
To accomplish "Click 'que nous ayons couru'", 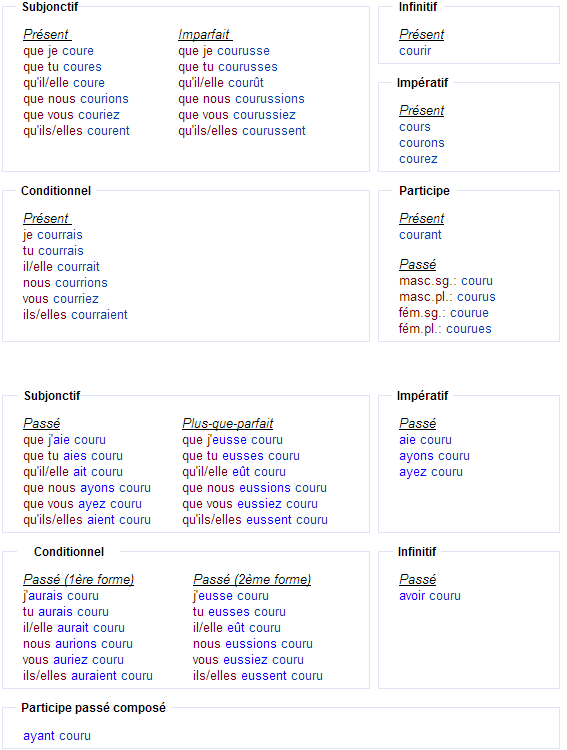I will coord(87,488).
